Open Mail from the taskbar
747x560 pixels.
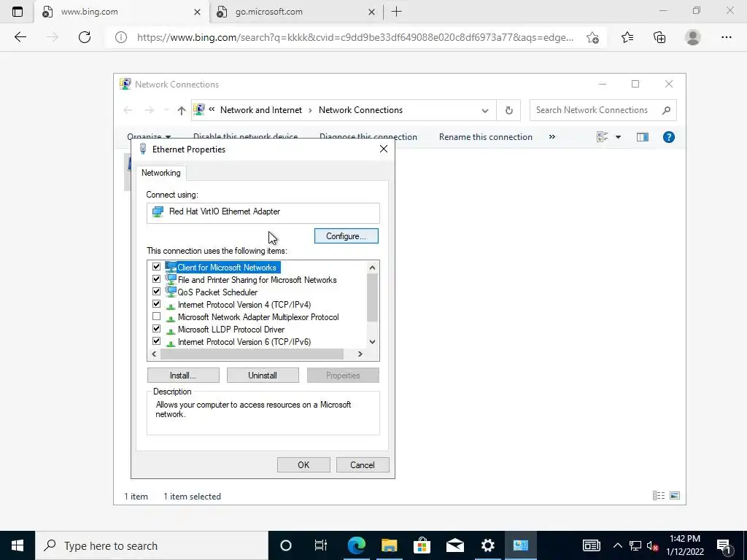pos(455,545)
